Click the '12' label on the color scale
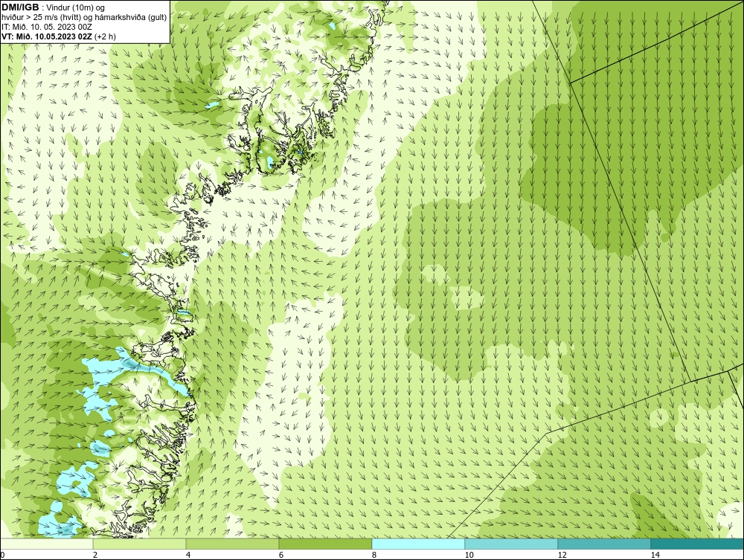 click(x=562, y=556)
